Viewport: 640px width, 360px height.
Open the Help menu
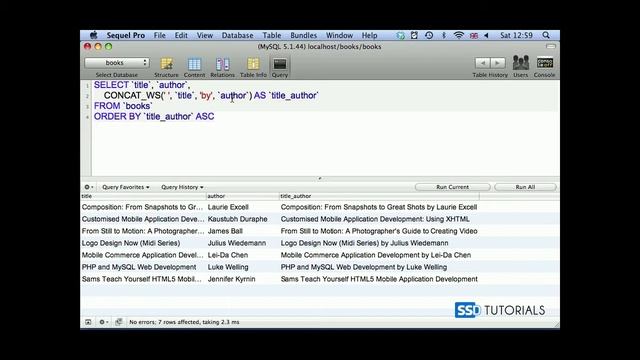[x=369, y=35]
